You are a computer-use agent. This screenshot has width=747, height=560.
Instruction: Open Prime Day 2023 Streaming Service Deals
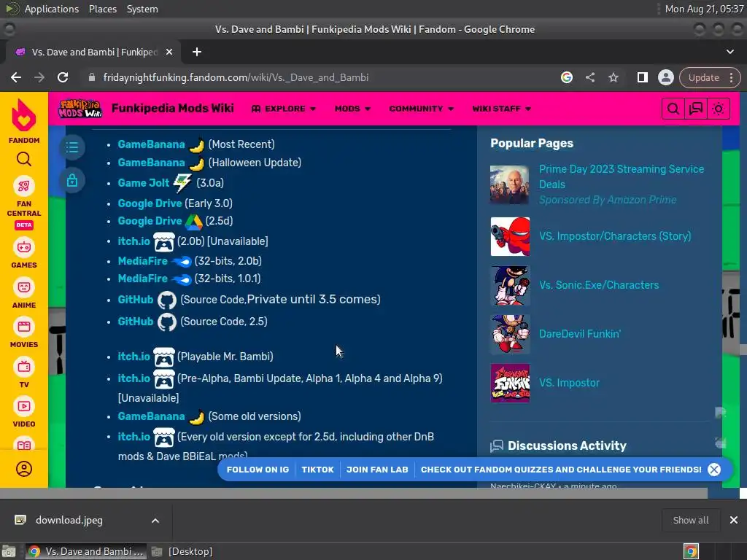coord(622,176)
